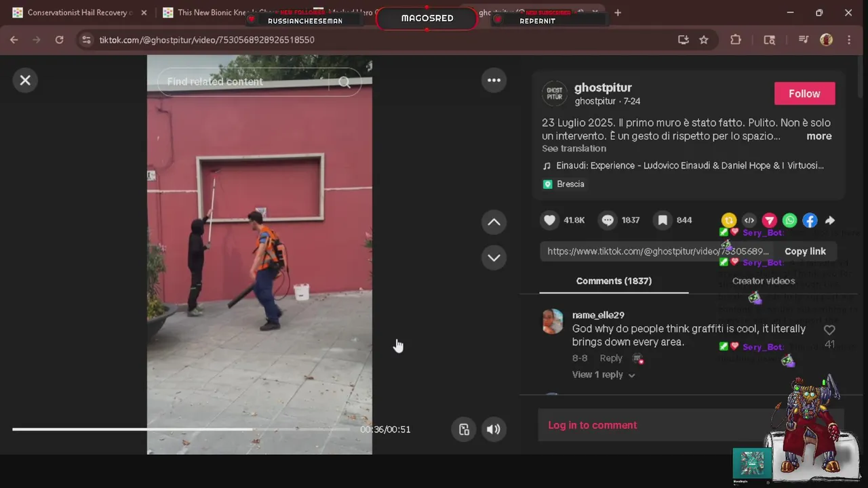This screenshot has height=488, width=868.
Task: Open name_elle29 commenter profile
Action: (x=598, y=315)
